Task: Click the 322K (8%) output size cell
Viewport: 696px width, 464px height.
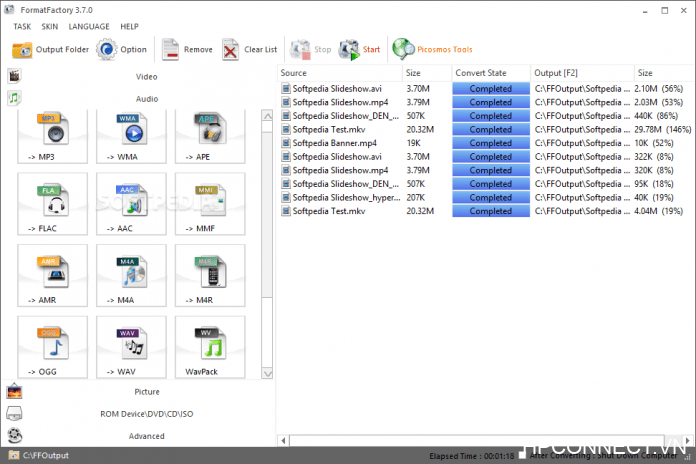Action: coord(654,157)
